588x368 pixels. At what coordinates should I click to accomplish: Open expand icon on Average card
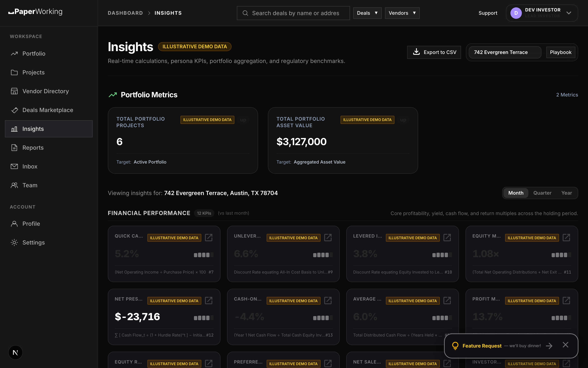click(447, 301)
